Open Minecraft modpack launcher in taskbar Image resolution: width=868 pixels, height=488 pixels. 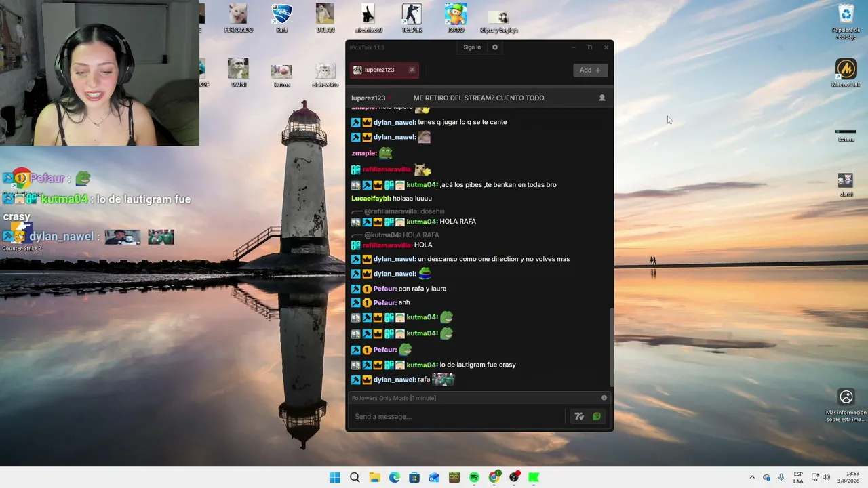(454, 477)
